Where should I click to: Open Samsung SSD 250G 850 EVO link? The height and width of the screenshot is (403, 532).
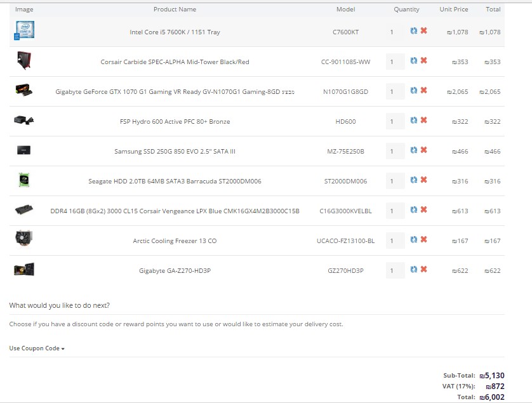point(175,152)
